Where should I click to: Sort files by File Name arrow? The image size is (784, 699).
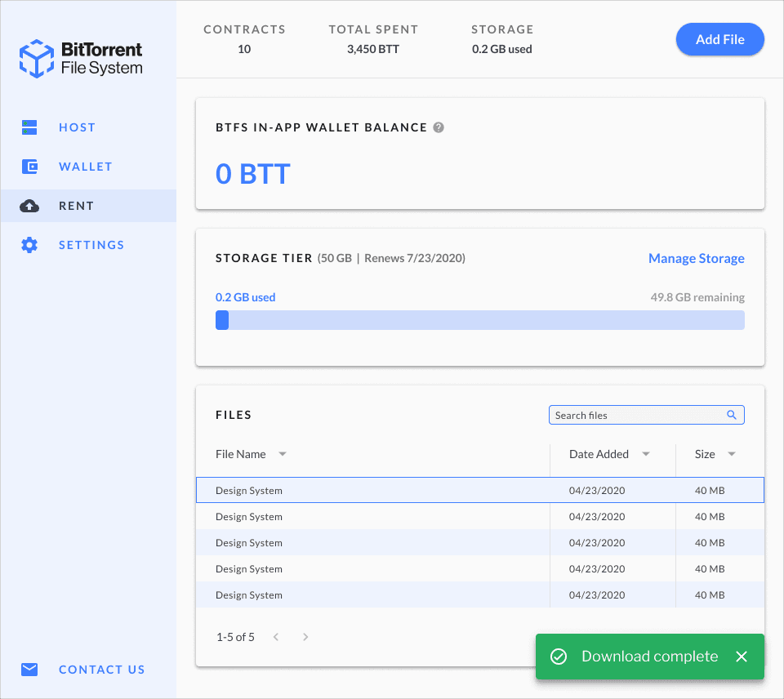click(x=283, y=454)
